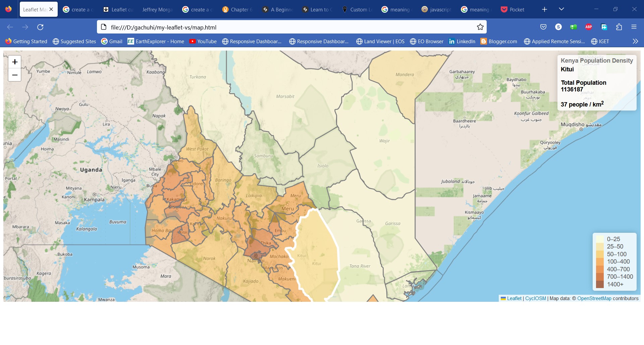
Task: Open the Extensions puzzle icon
Action: pyautogui.click(x=619, y=27)
